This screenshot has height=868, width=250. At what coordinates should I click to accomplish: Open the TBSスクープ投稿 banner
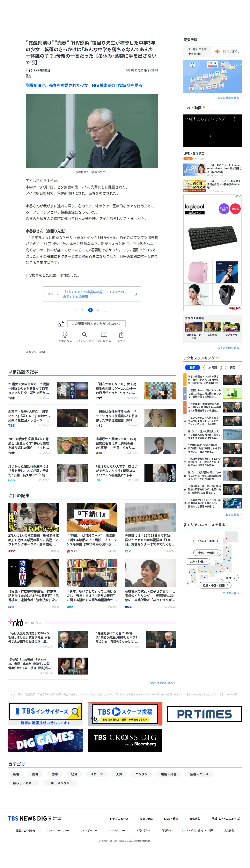coord(125,714)
